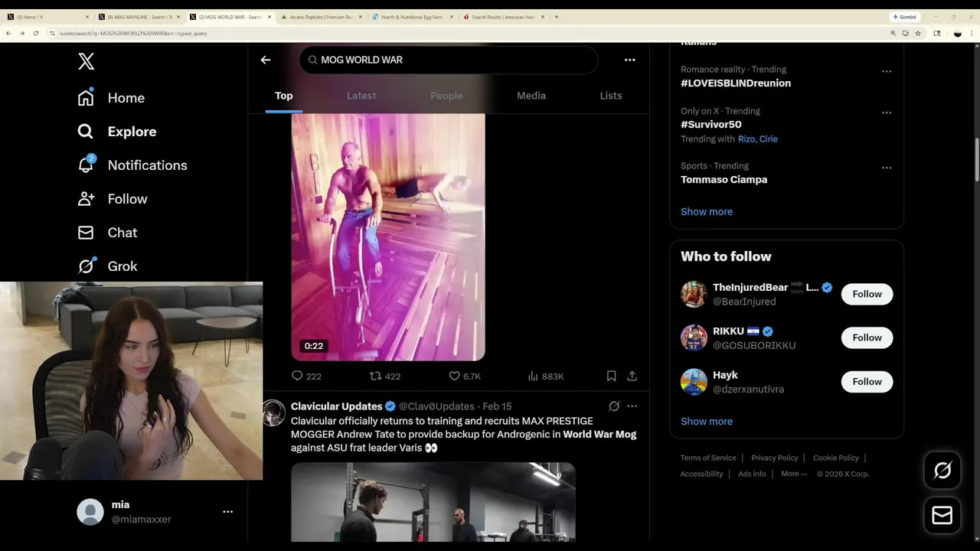Open Follow in the sidebar
The height and width of the screenshot is (551, 980).
click(x=113, y=199)
